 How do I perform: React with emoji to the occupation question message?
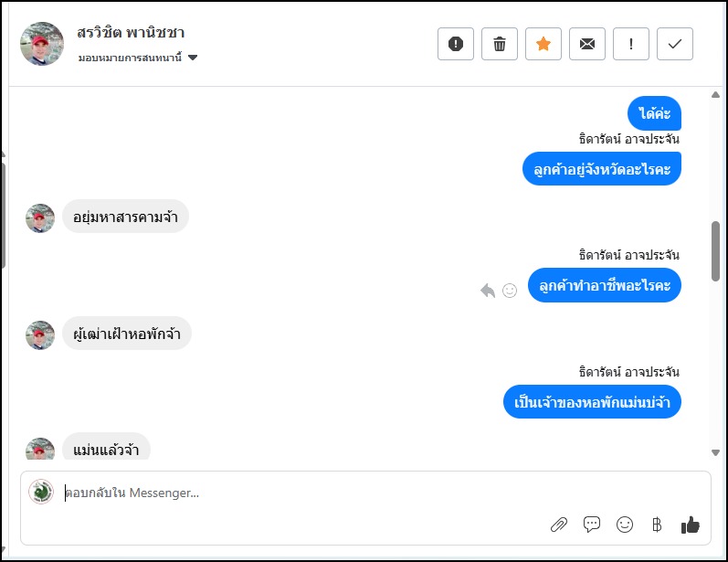point(510,291)
